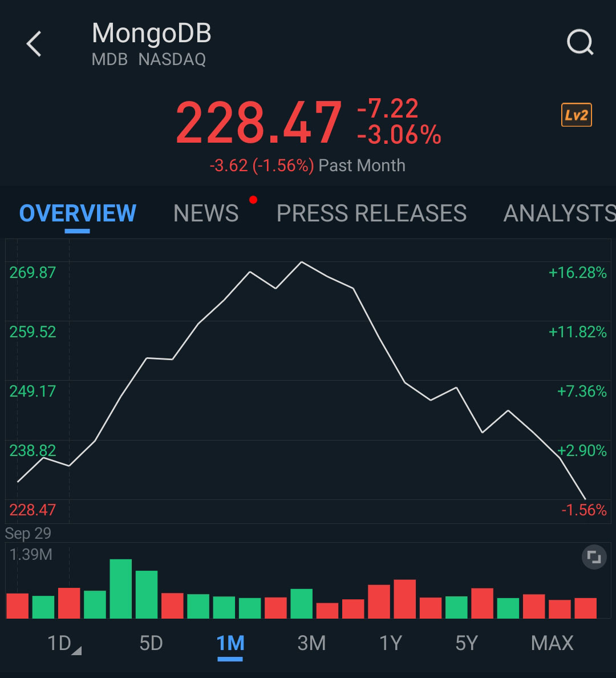The height and width of the screenshot is (678, 616).
Task: Expand the chart to fullscreen icon
Action: point(594,557)
